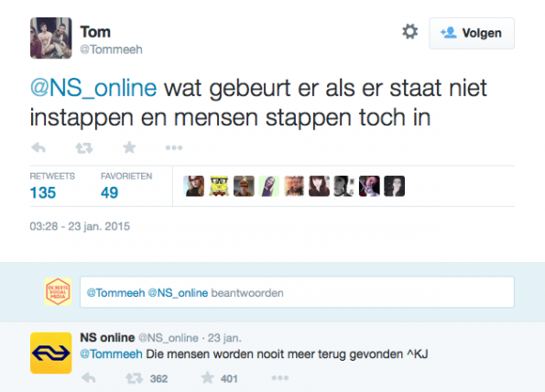This screenshot has width=545, height=392.
Task: Click in the beantwoorden reply field
Action: (x=297, y=292)
